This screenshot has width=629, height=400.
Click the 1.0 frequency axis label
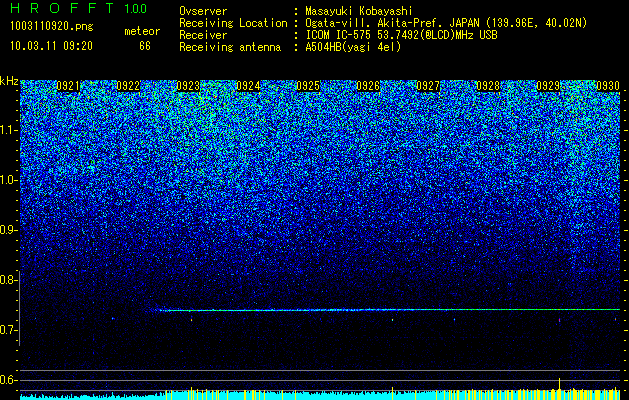pyautogui.click(x=9, y=181)
